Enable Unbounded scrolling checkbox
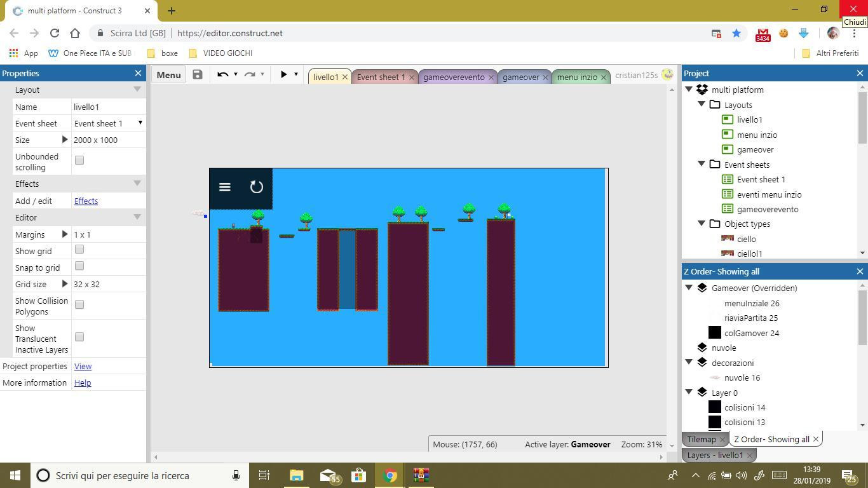The width and height of the screenshot is (868, 488). click(x=79, y=160)
